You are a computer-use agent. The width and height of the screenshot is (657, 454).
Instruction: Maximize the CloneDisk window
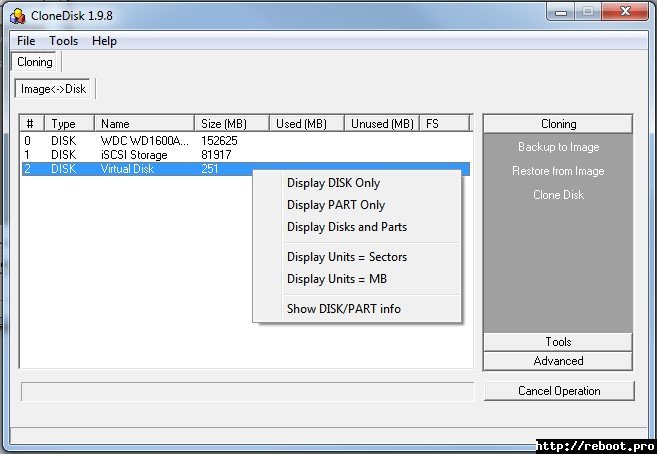(x=588, y=12)
